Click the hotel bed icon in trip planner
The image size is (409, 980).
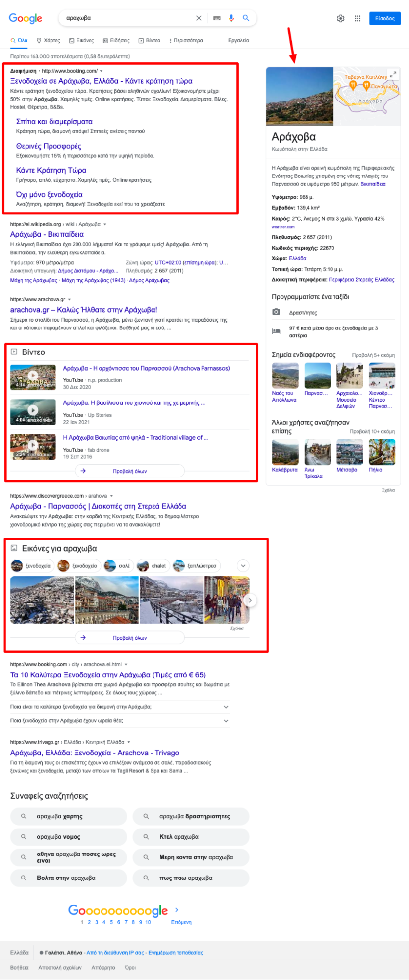pos(276,331)
